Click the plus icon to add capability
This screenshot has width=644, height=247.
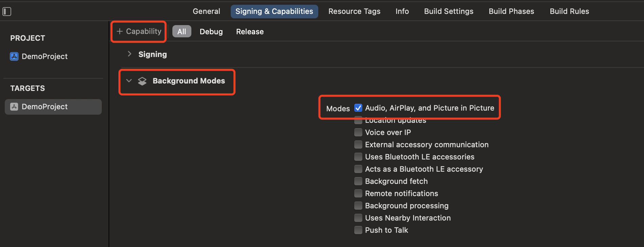coord(119,32)
